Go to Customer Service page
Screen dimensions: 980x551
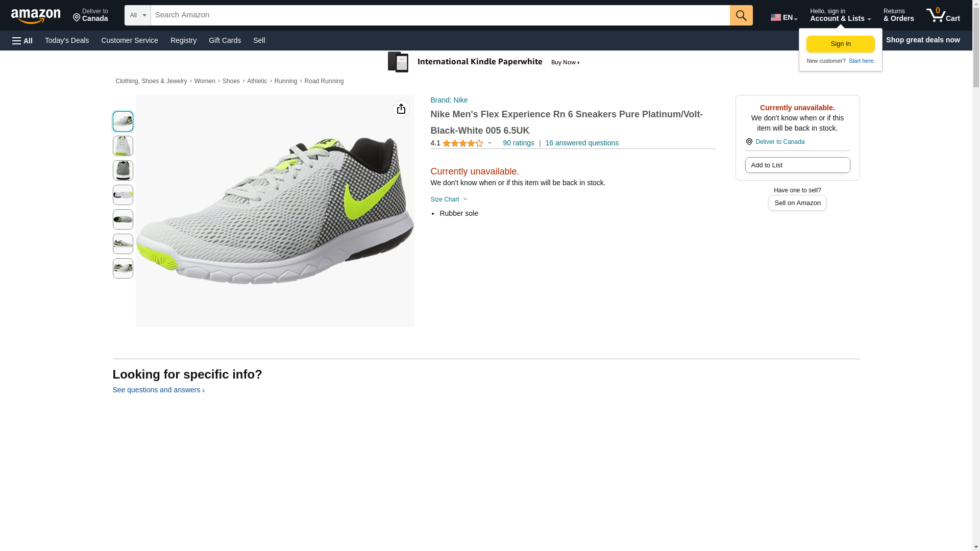coord(130,40)
